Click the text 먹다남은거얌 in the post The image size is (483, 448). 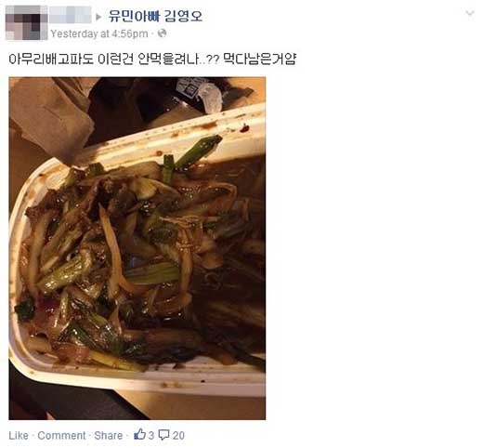coord(259,59)
